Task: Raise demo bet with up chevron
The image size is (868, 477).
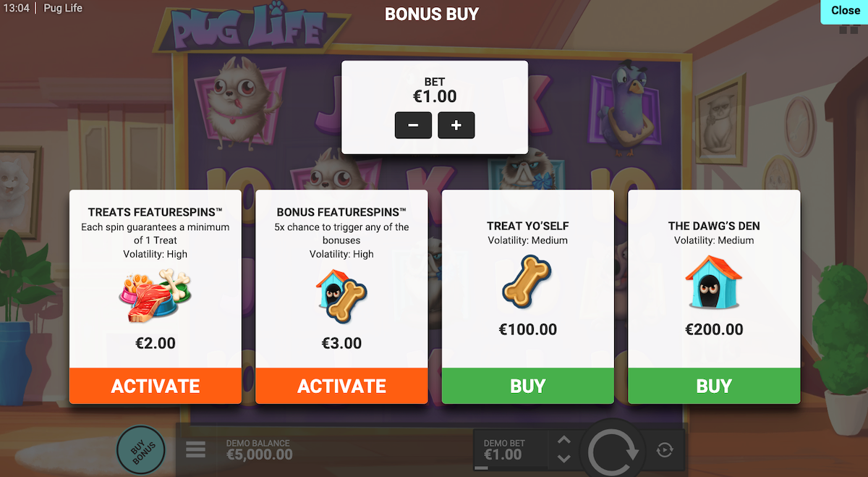Action: click(564, 441)
